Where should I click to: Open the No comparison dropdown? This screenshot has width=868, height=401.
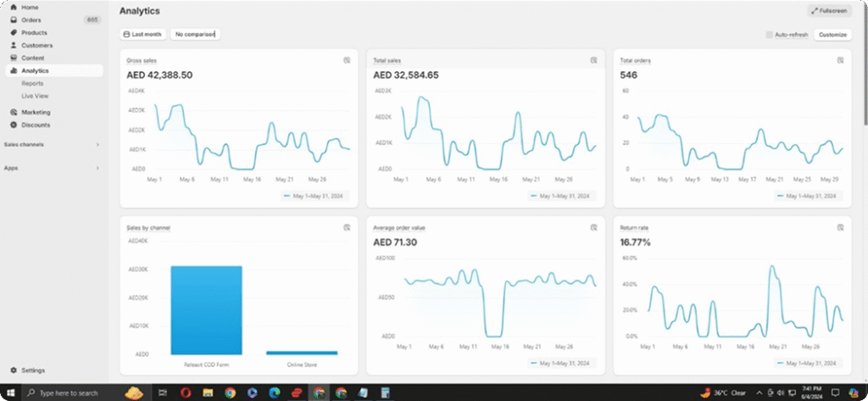click(194, 35)
